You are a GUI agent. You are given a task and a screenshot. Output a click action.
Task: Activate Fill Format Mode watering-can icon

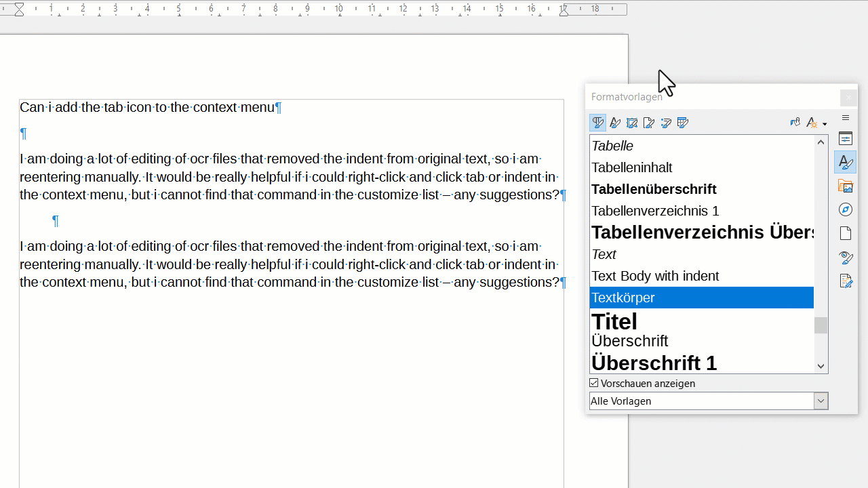pos(795,123)
